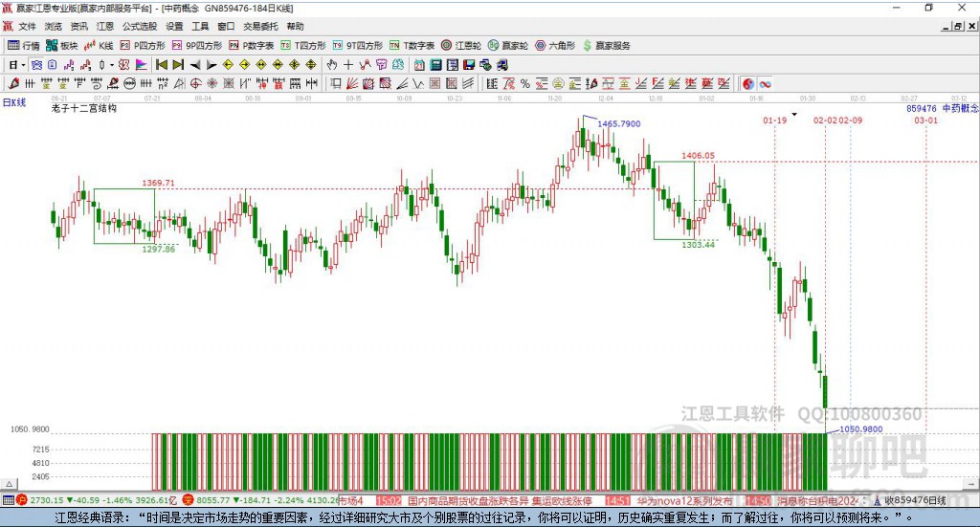Screen dimensions: 980x527
Task: Click the 行情 quotes button
Action: [x=24, y=45]
